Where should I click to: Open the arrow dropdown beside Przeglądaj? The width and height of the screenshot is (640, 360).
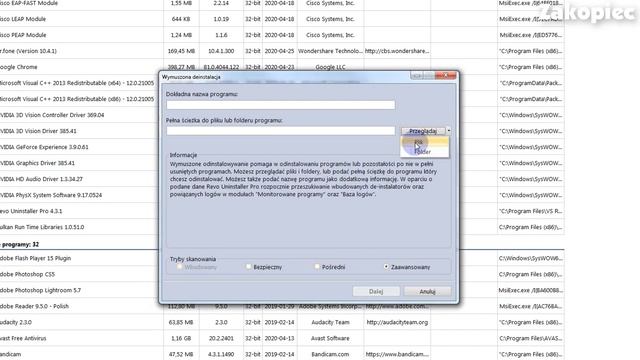pyautogui.click(x=449, y=131)
